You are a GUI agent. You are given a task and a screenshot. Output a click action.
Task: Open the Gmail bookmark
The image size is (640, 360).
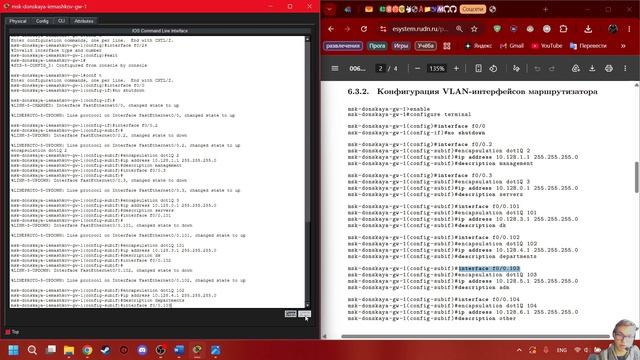tap(512, 46)
